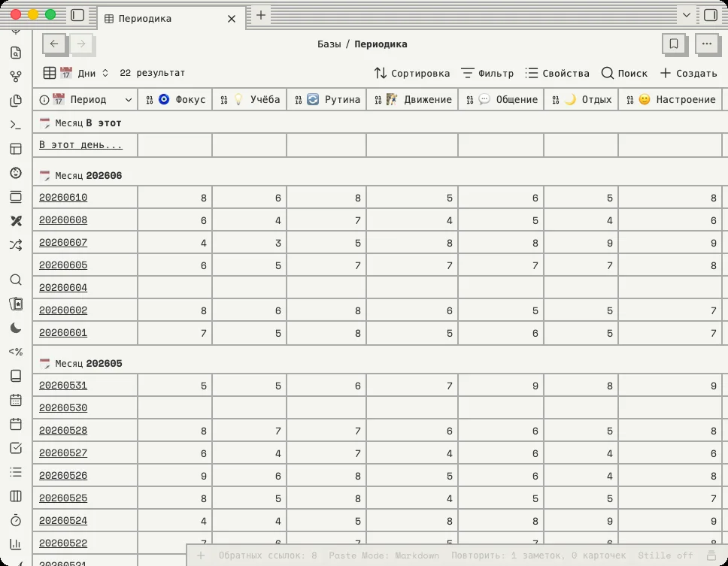Open the Рутина column header
The height and width of the screenshot is (566, 728).
pos(326,100)
